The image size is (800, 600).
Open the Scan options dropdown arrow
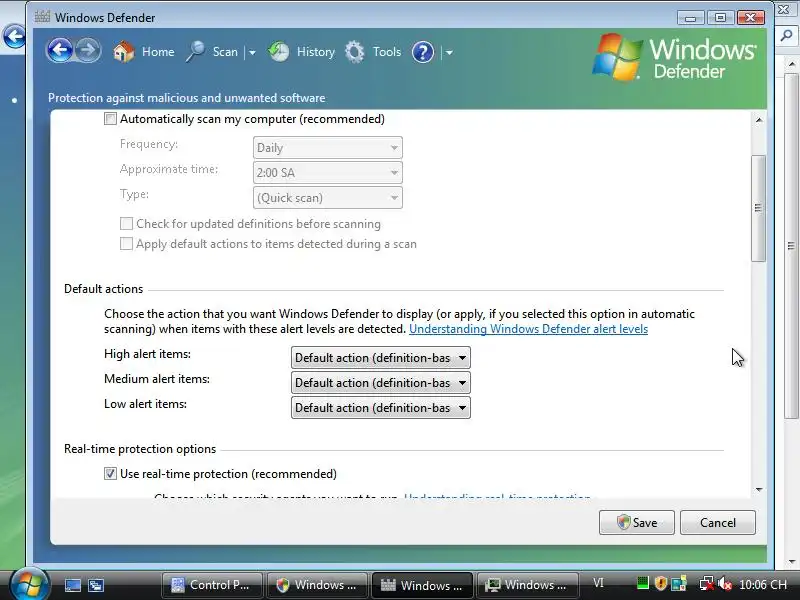pos(252,52)
